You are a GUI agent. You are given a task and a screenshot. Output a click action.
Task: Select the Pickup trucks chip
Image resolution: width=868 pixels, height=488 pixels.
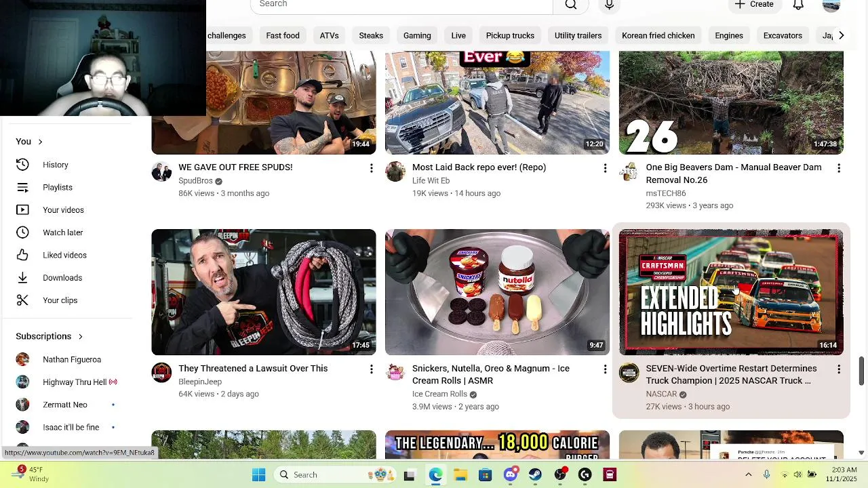pyautogui.click(x=510, y=35)
